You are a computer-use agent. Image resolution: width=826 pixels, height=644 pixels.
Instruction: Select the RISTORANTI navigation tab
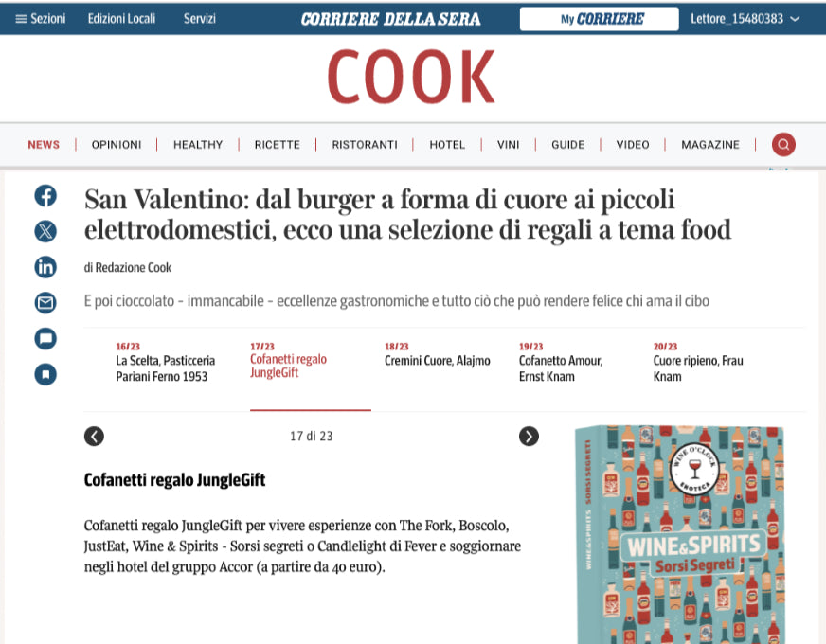click(x=365, y=145)
